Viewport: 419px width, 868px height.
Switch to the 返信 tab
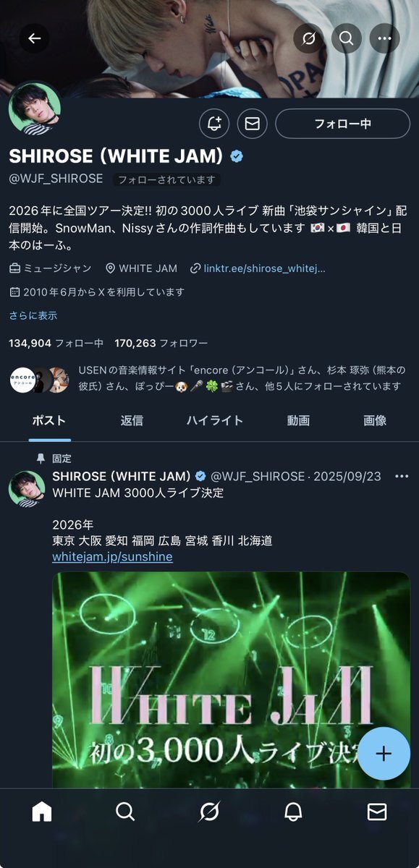(132, 420)
